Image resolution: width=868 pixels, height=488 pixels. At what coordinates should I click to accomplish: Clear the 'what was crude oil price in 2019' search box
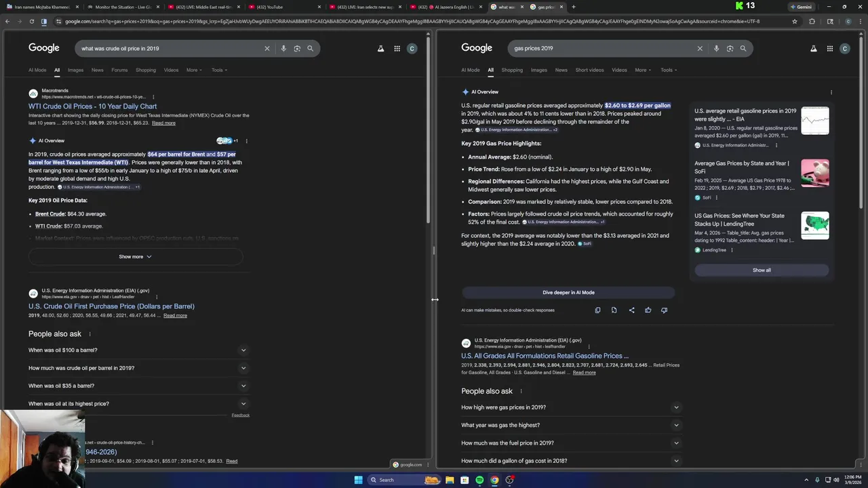click(267, 48)
